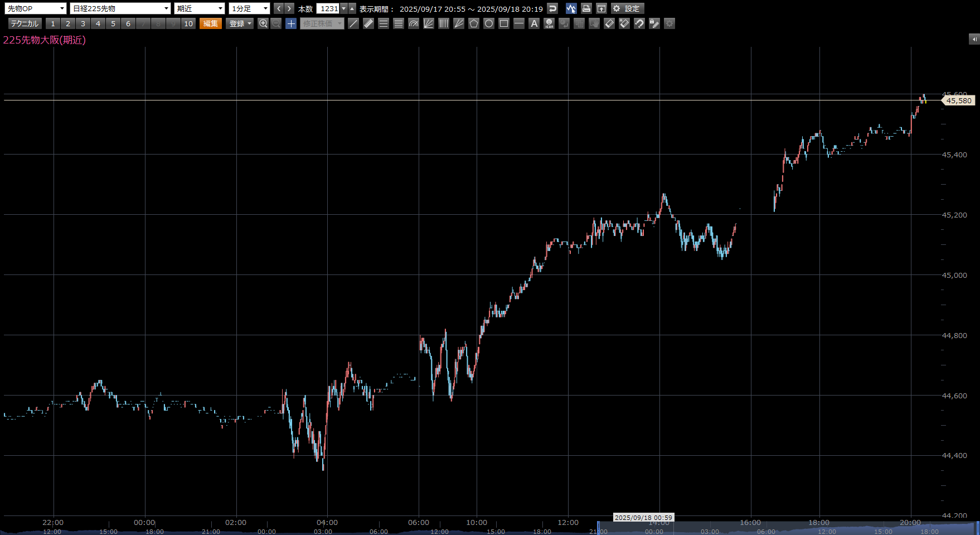Toggle the crosshair cursor button

pyautogui.click(x=291, y=23)
